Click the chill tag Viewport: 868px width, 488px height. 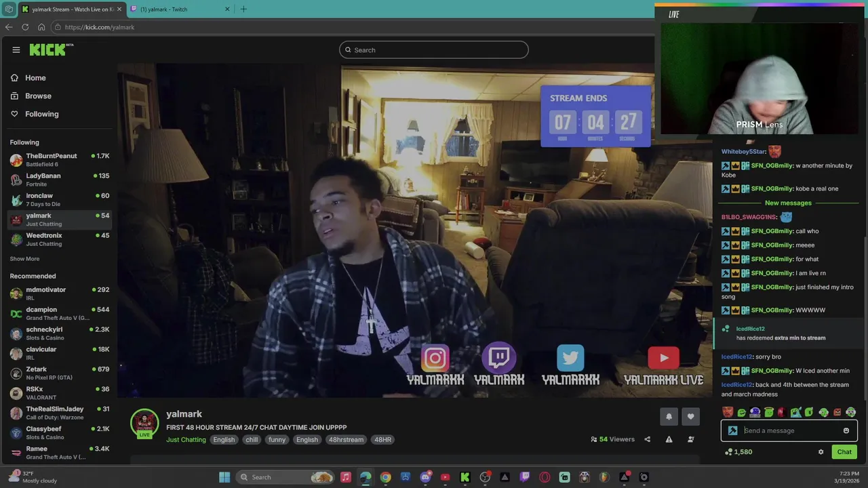(252, 440)
